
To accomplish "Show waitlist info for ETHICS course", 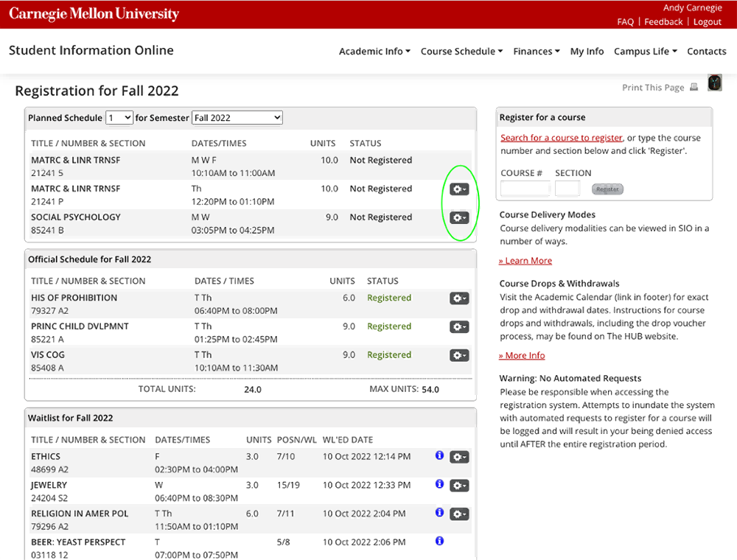I will [x=439, y=455].
